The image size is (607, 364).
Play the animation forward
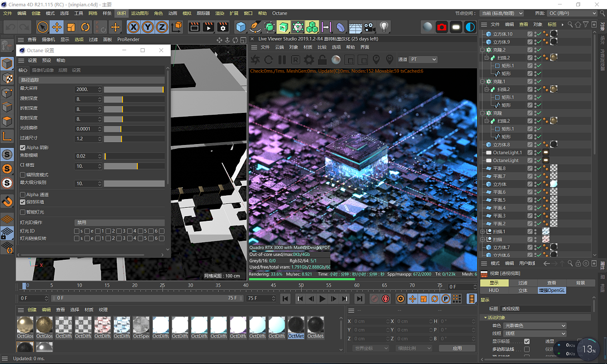(322, 299)
